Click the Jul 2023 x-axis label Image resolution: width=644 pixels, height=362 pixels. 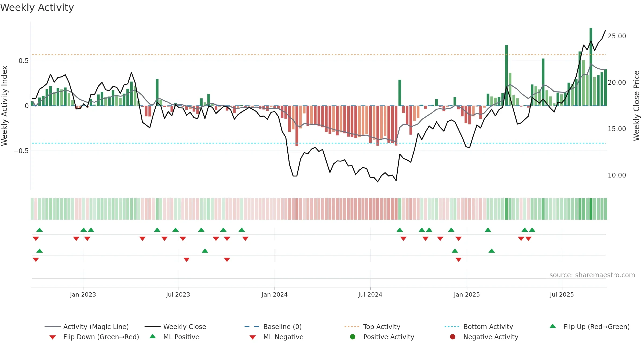point(178,294)
